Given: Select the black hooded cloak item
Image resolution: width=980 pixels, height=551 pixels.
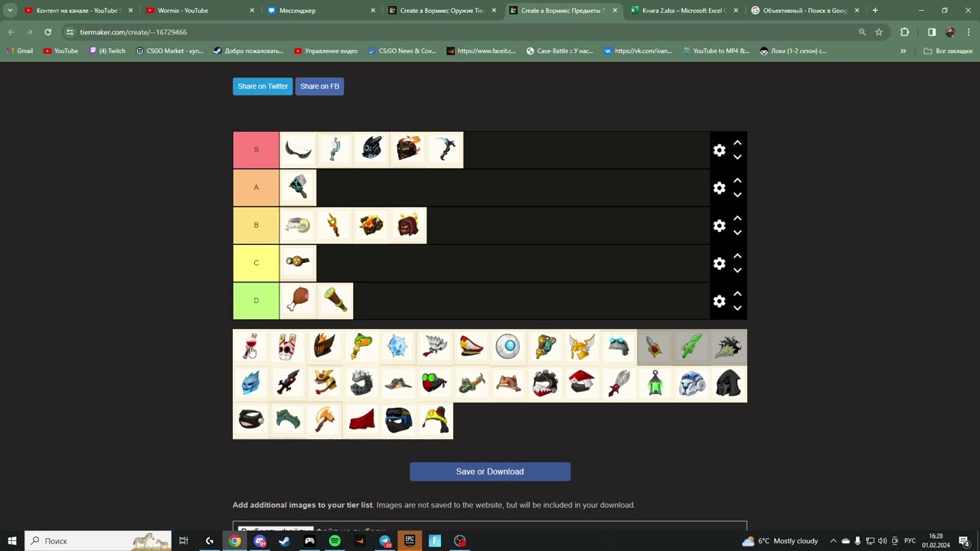Looking at the screenshot, I should (x=729, y=384).
